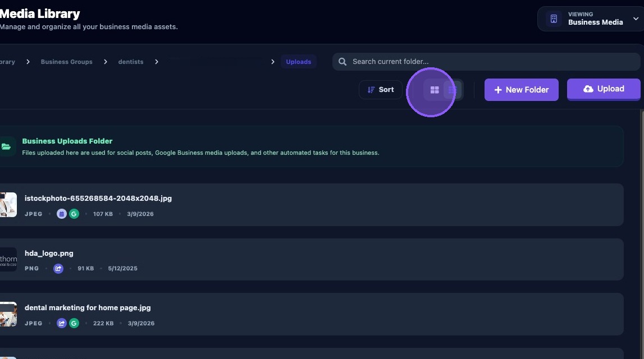This screenshot has width=644, height=359.
Task: Click the 222 KB file size
Action: (x=103, y=323)
